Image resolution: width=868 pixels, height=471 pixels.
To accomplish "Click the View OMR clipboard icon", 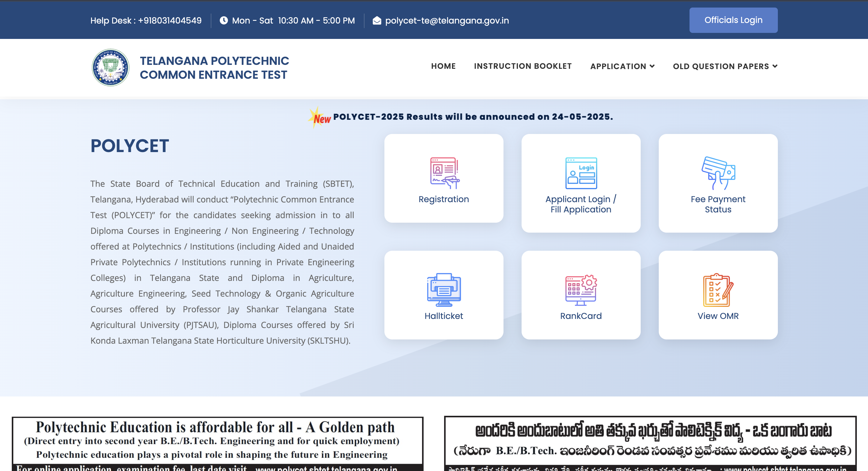I will pos(718,290).
